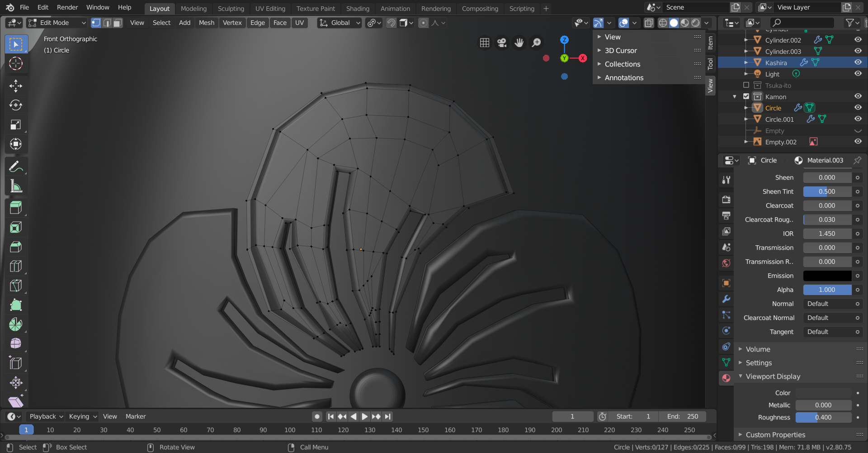Enable the Tsuka-ito collection checkbox
Image resolution: width=868 pixels, height=453 pixels.
point(746,85)
